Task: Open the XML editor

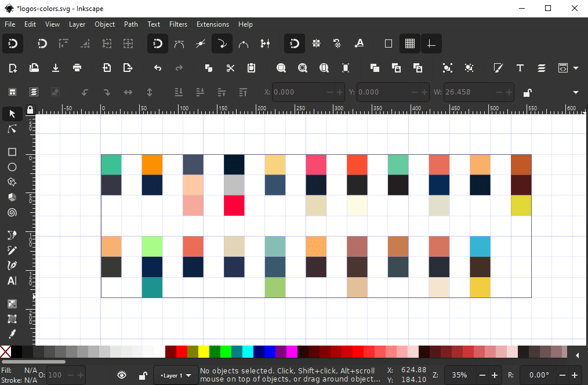Action: (x=563, y=68)
